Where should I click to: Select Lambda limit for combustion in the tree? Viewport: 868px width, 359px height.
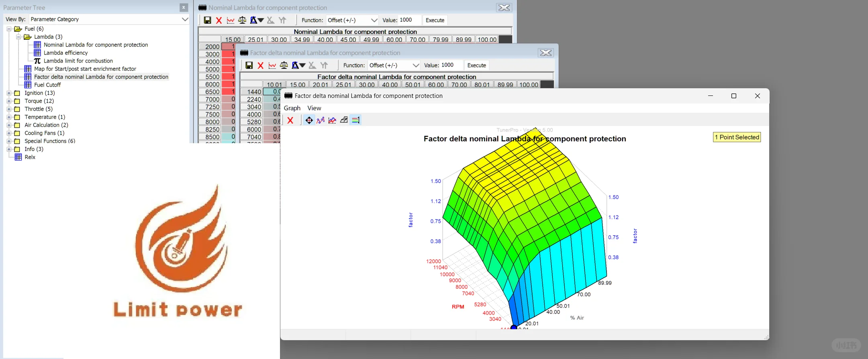(78, 61)
